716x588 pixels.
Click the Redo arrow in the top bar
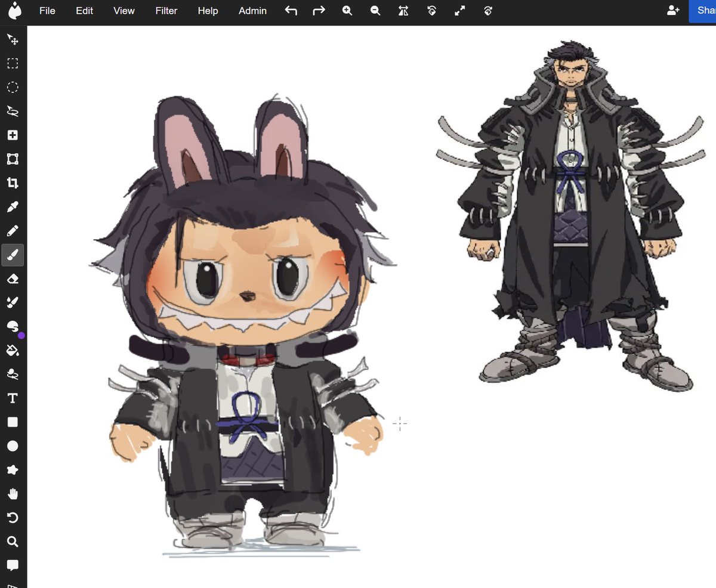tap(319, 11)
